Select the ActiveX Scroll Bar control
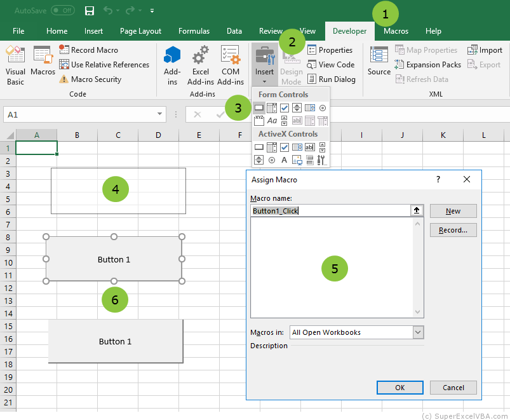 click(x=258, y=159)
